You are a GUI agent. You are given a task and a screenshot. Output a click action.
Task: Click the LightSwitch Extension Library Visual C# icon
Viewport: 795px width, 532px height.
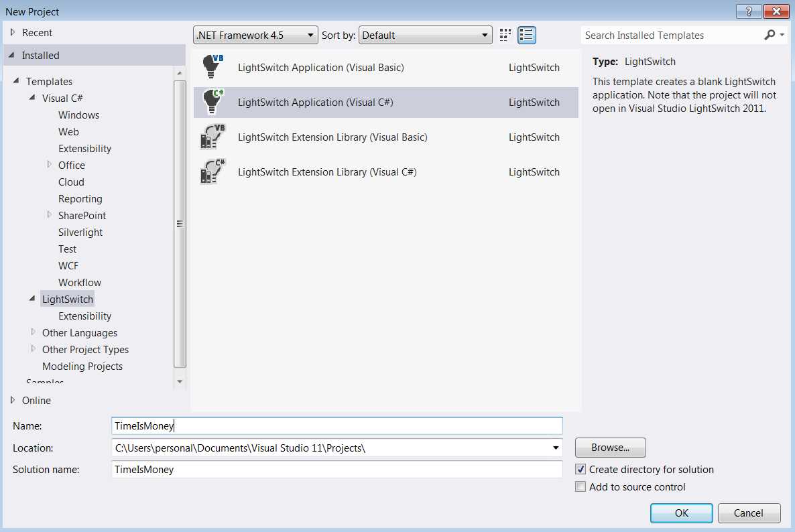pos(212,172)
